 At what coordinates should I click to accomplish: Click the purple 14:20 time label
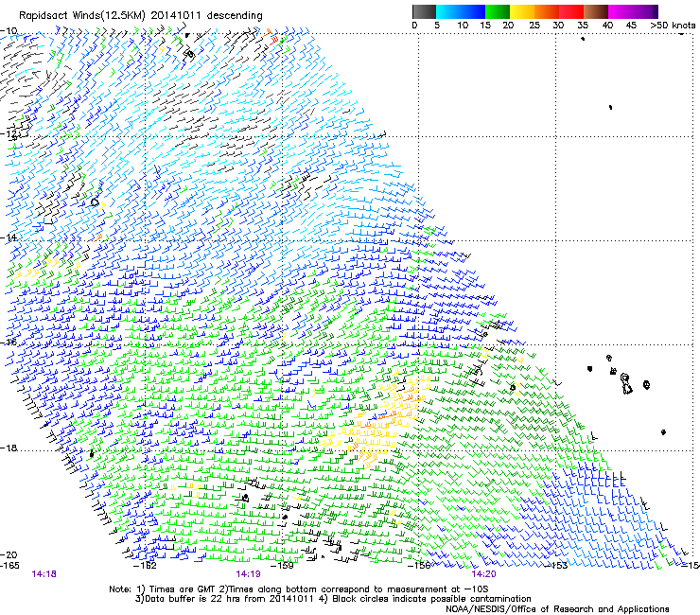[x=484, y=574]
